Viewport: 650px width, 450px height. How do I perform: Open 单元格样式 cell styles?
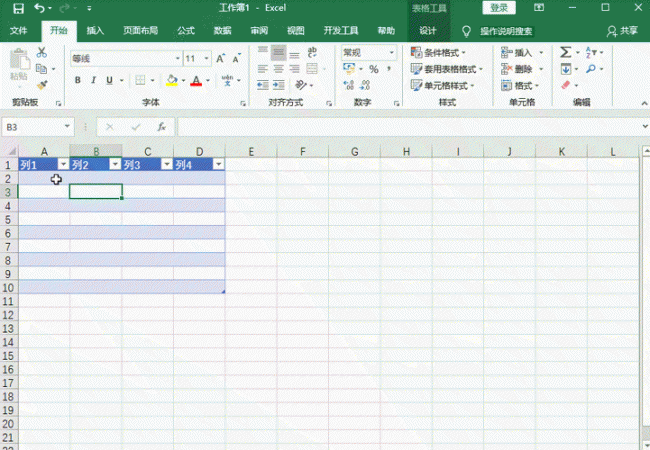pos(442,86)
